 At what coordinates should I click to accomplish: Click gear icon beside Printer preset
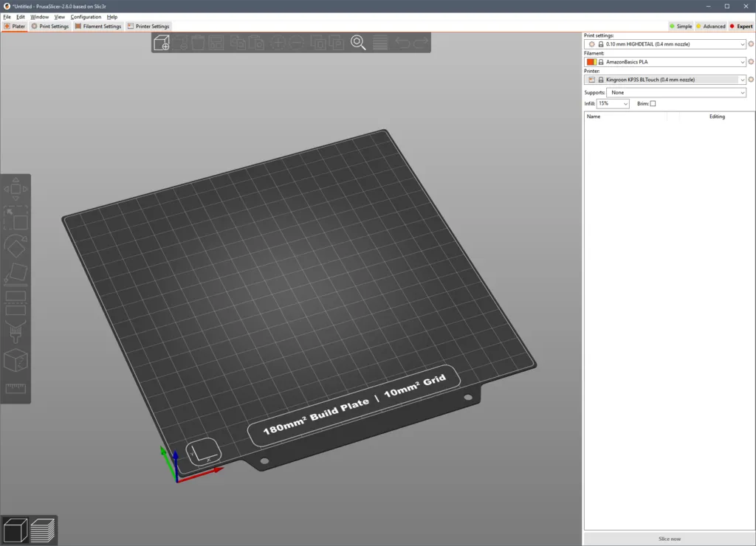[751, 80]
